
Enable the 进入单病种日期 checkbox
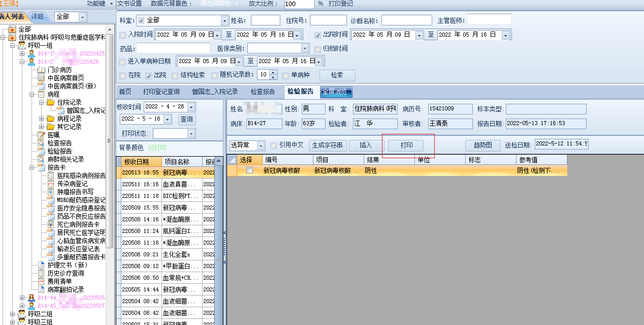pyautogui.click(x=122, y=62)
